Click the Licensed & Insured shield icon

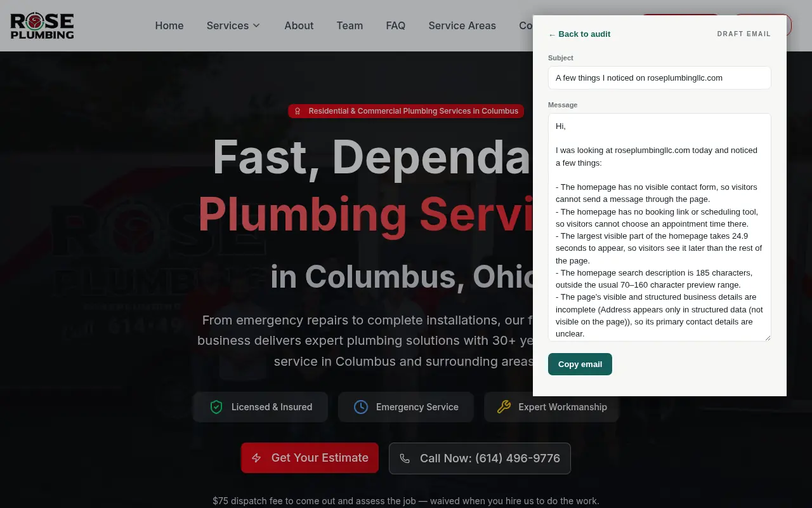pyautogui.click(x=216, y=407)
